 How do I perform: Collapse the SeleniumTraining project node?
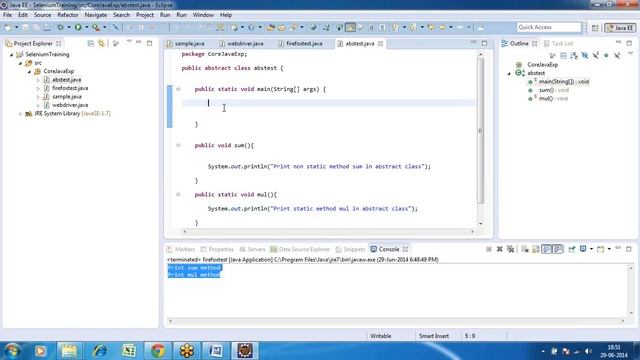(11, 54)
